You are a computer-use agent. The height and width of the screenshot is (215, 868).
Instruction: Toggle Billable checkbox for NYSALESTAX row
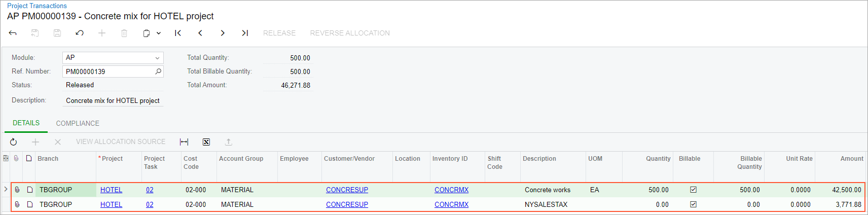[693, 204]
